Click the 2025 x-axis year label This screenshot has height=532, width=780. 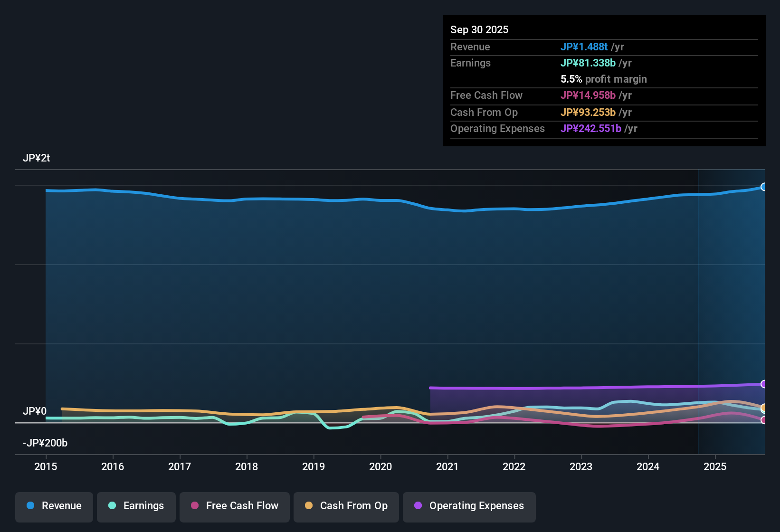715,466
